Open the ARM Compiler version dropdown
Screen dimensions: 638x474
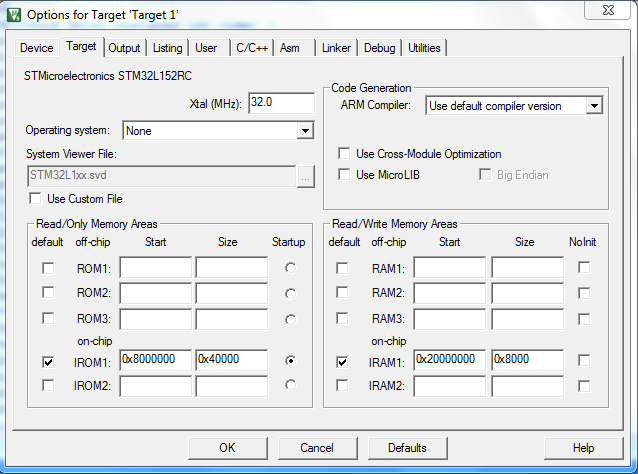pyautogui.click(x=594, y=106)
